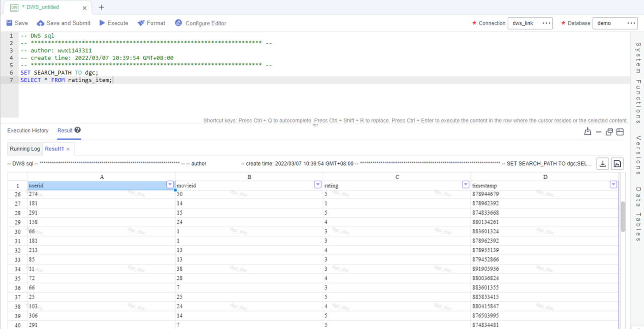The image size is (644, 329).
Task: Restore the result panel size
Action: coord(609,132)
